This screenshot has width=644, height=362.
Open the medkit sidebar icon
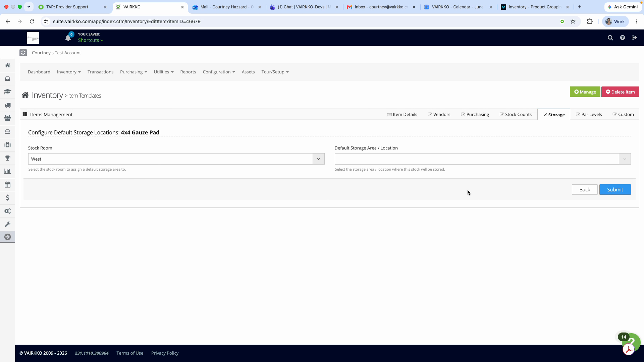[x=7, y=145]
